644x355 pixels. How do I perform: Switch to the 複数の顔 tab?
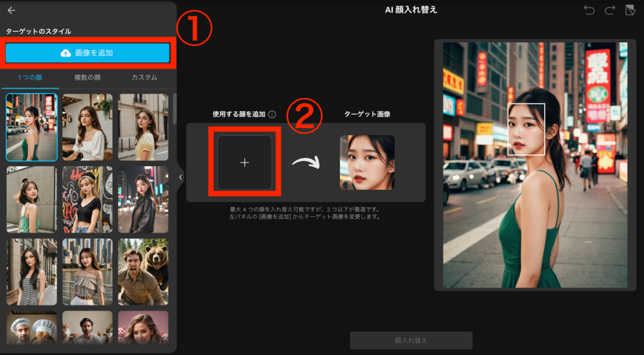87,77
